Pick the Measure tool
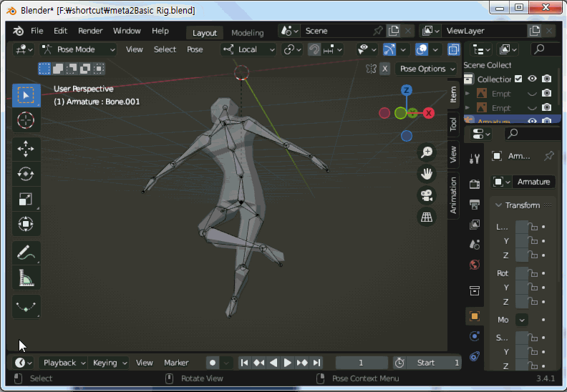567x392 pixels. tap(26, 278)
